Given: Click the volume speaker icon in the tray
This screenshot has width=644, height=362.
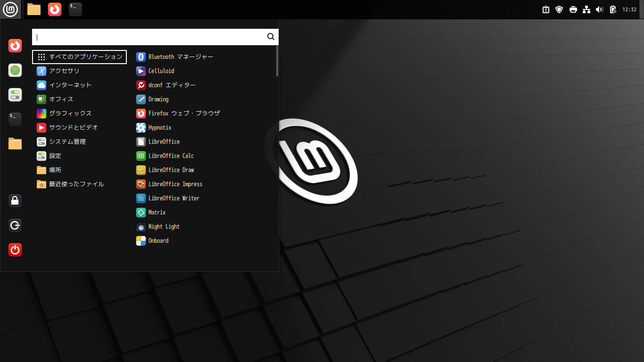Looking at the screenshot, I should click(600, 9).
